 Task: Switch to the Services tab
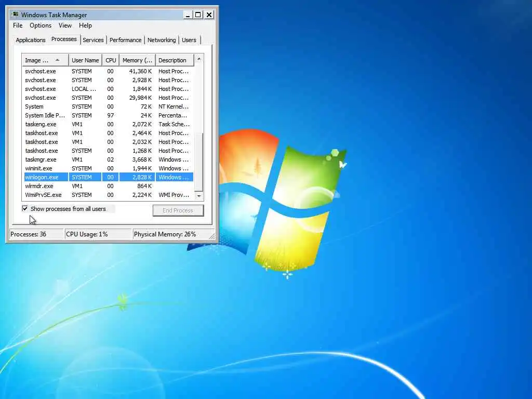pyautogui.click(x=93, y=40)
